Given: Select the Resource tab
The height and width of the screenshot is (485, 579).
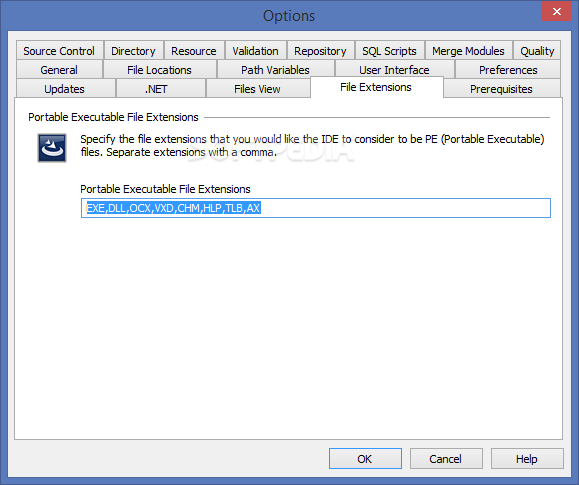Looking at the screenshot, I should [194, 51].
